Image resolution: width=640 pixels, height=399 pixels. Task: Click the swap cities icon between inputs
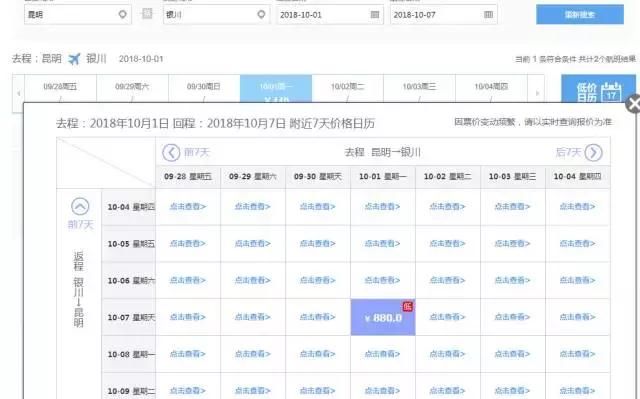147,14
